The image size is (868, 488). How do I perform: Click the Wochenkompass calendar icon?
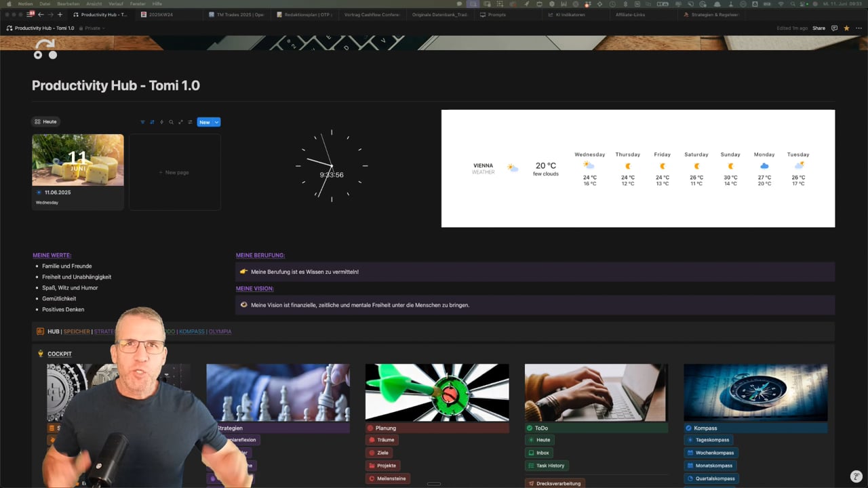pos(690,453)
